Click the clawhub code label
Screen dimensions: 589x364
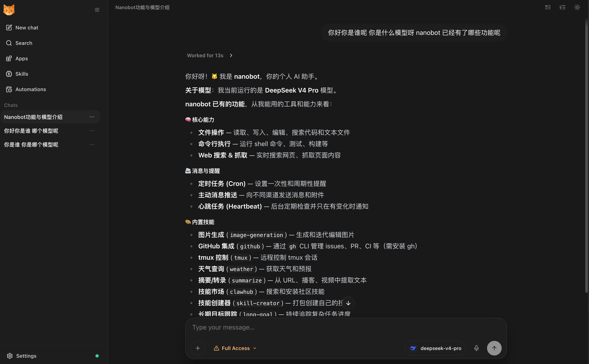(241, 292)
